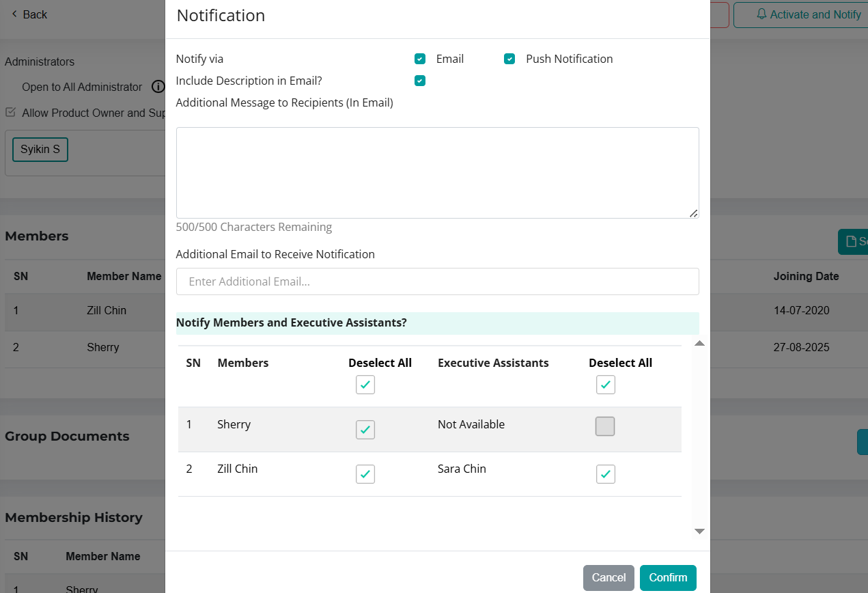Click the Syikin S administrator tag
The width and height of the screenshot is (868, 593).
coord(40,150)
